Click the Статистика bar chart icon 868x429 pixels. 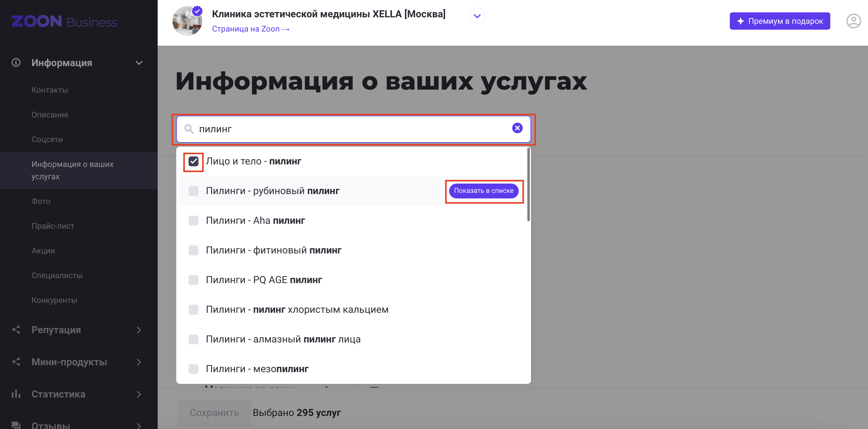click(x=16, y=394)
